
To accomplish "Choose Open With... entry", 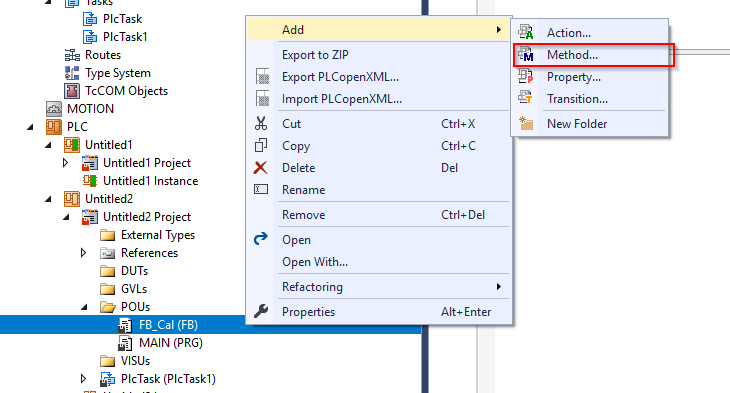I will pyautogui.click(x=379, y=262).
